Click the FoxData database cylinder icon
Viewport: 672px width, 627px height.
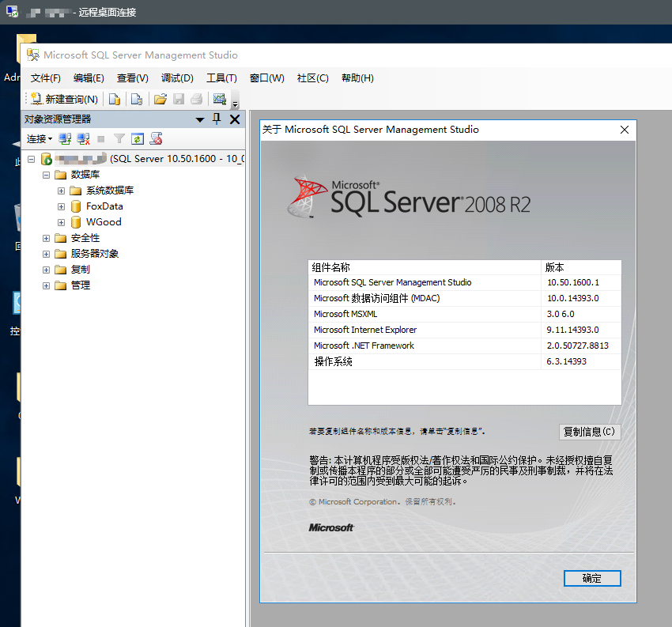[76, 206]
